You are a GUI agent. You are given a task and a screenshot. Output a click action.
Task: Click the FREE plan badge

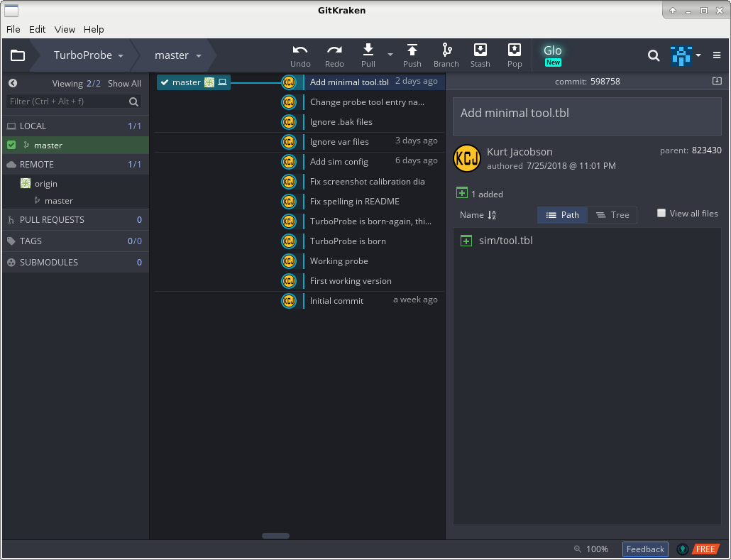click(705, 549)
